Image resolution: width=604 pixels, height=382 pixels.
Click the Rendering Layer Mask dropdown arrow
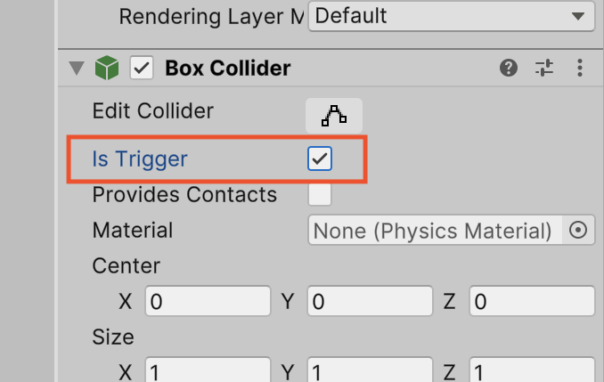point(578,16)
